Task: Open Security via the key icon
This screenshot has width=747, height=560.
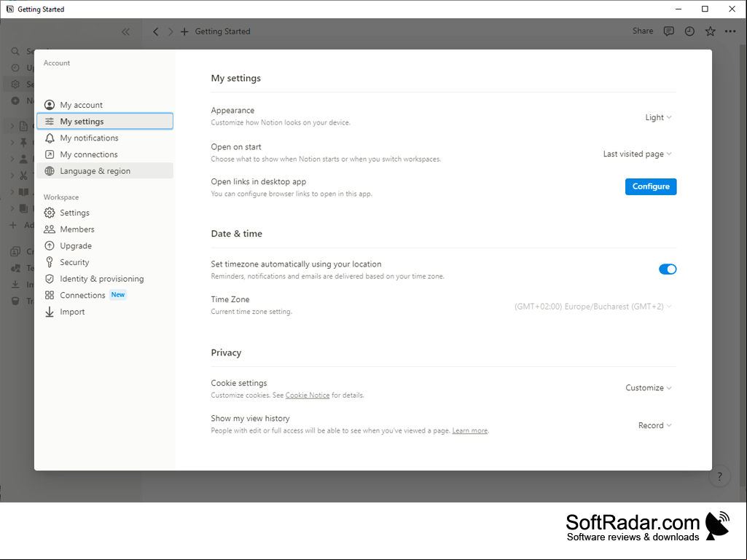Action: pyautogui.click(x=50, y=262)
